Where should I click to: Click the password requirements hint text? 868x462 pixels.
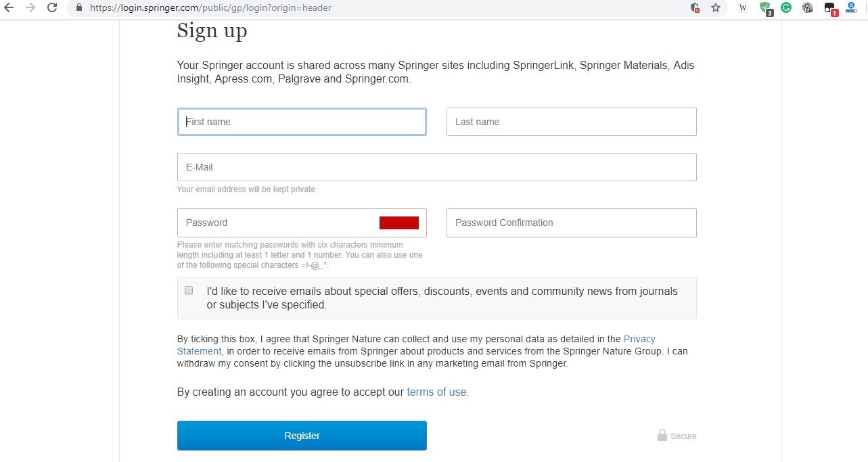(300, 255)
